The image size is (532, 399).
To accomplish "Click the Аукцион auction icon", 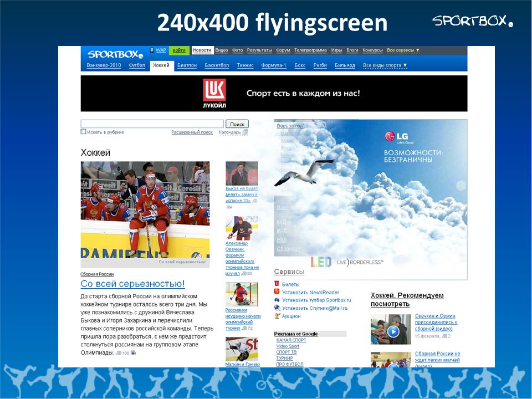I will pyautogui.click(x=277, y=316).
